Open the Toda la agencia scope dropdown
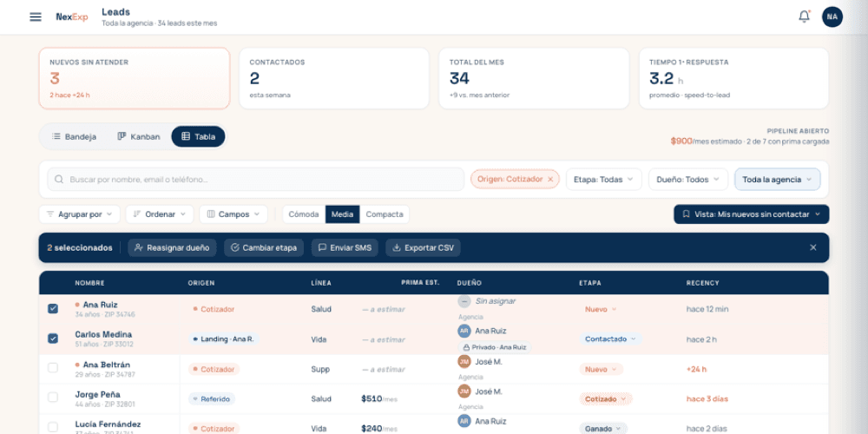Viewport: 868px width, 434px height. coord(777,180)
